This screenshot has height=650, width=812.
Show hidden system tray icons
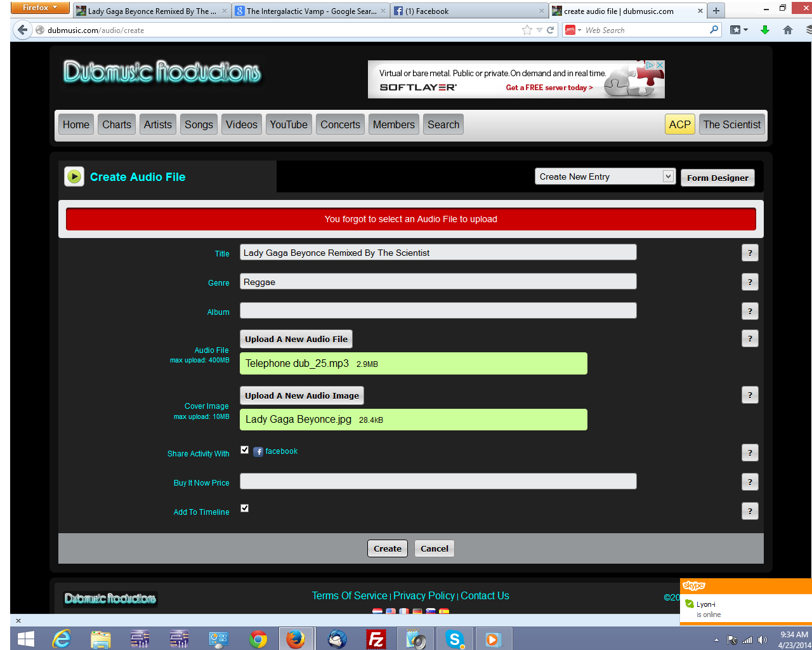pyautogui.click(x=716, y=640)
